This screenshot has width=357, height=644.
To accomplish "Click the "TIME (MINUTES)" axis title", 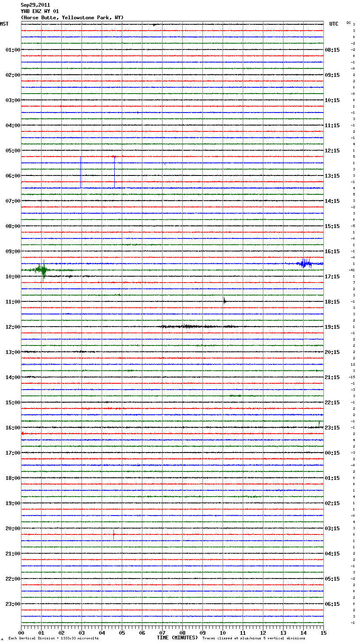I will tap(177, 638).
